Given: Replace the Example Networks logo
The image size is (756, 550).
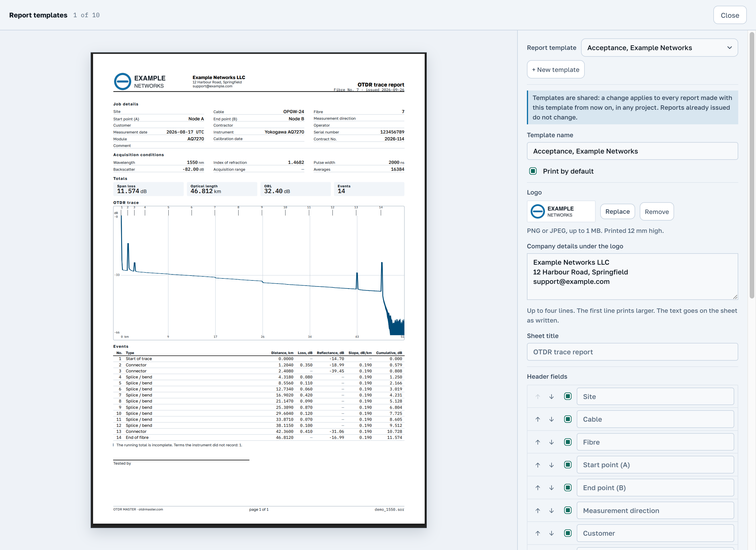Looking at the screenshot, I should point(617,211).
